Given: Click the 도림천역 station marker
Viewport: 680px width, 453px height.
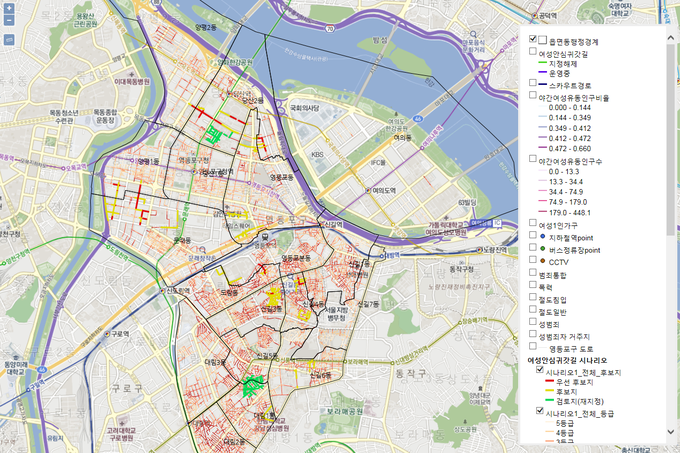Looking at the screenshot, I should tap(108, 248).
